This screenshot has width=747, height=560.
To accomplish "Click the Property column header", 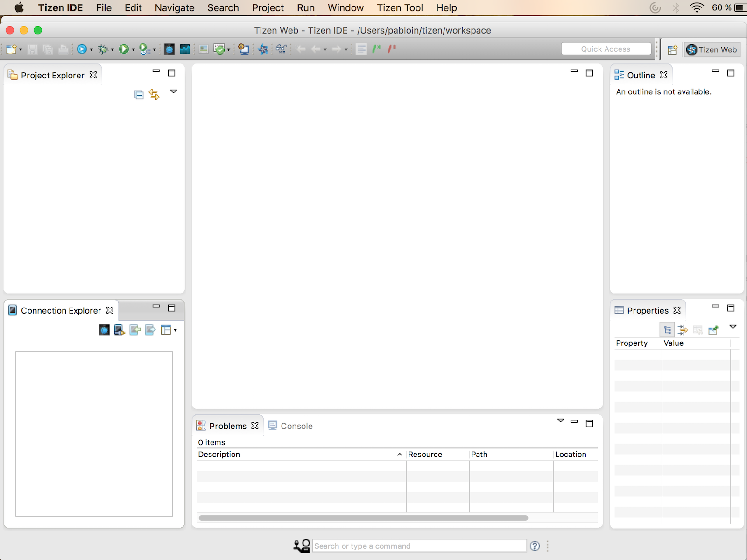I will click(x=638, y=343).
